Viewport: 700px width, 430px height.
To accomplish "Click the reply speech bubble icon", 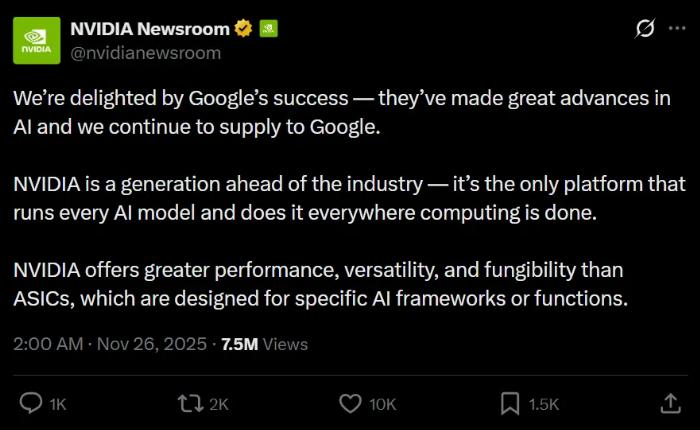I will point(31,403).
